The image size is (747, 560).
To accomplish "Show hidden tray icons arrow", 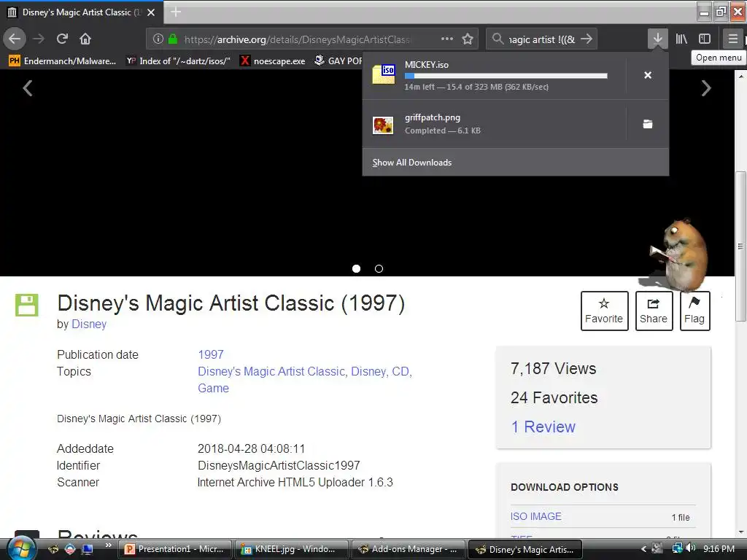I will tap(643, 549).
